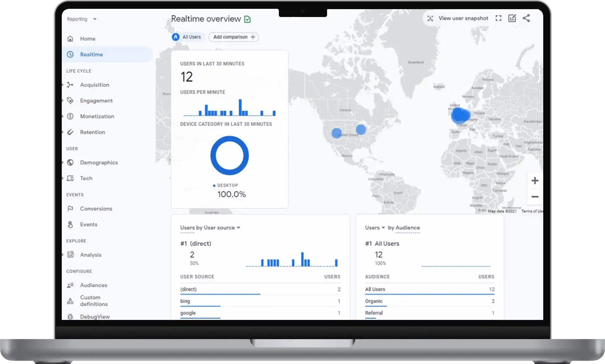The image size is (605, 364).
Task: Click the Organic row in Audience table
Action: click(x=430, y=301)
